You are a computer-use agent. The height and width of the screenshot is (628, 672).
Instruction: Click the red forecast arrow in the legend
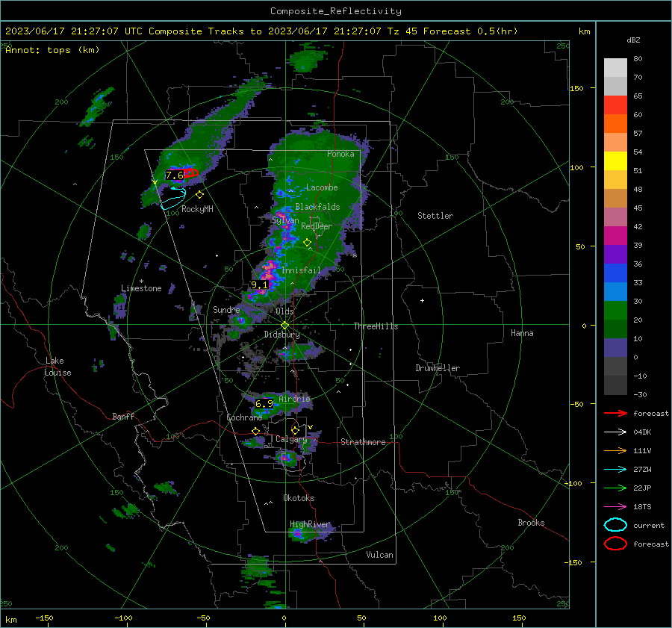pos(615,413)
